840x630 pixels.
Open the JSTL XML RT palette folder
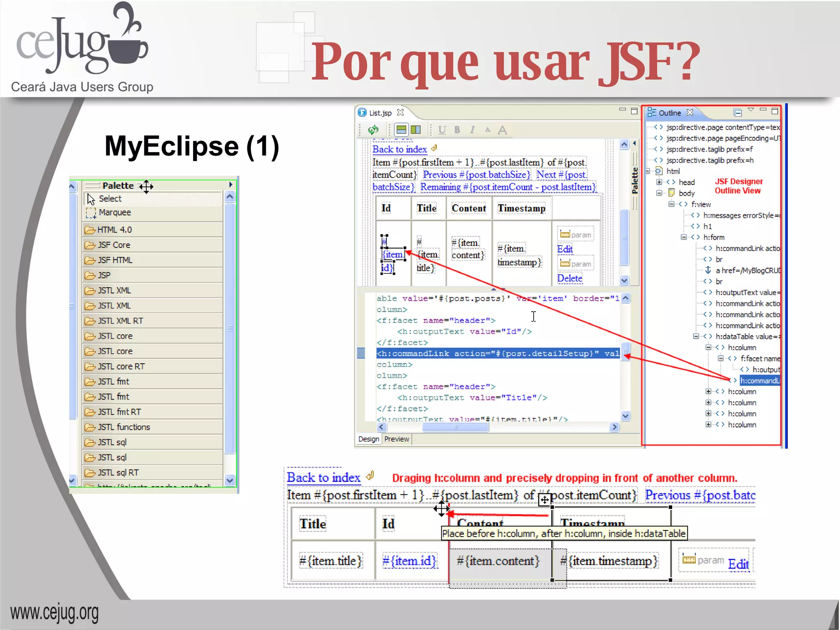(153, 321)
